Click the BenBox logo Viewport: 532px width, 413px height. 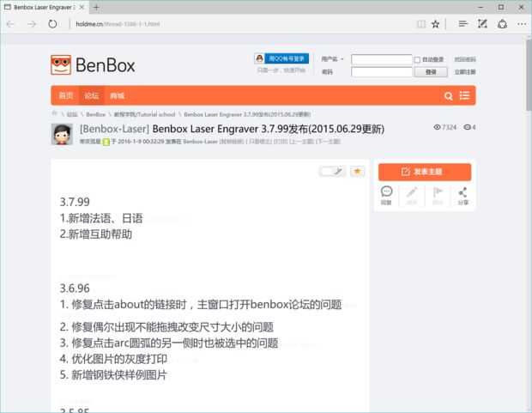point(93,64)
